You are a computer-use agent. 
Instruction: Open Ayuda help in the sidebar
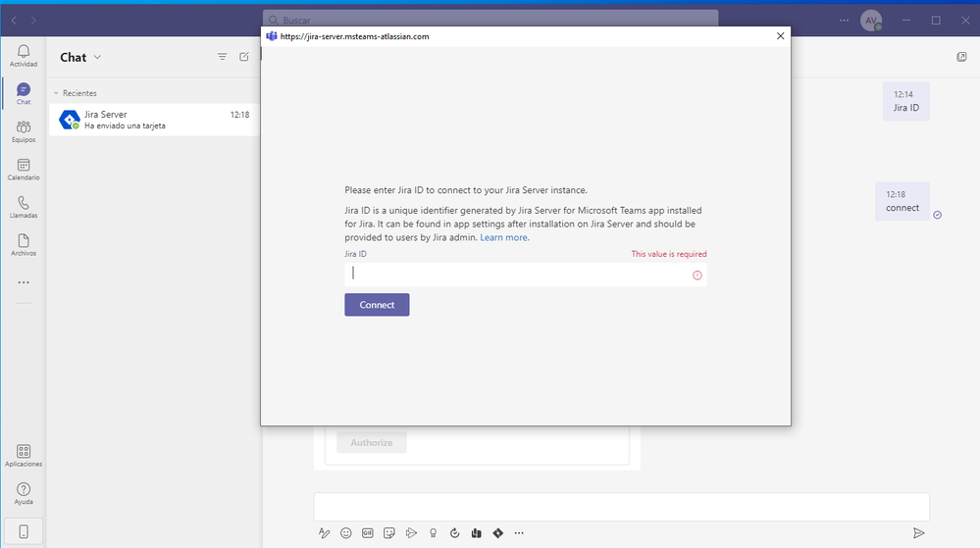coord(24,494)
